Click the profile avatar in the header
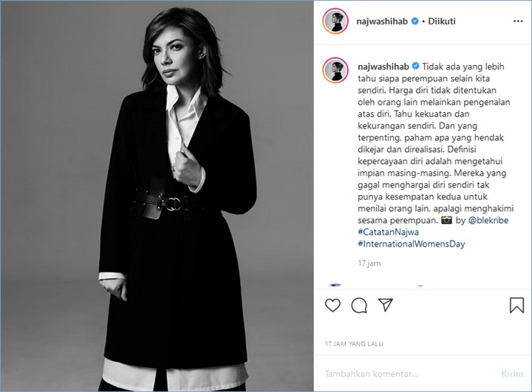532x392 pixels. 335,21
